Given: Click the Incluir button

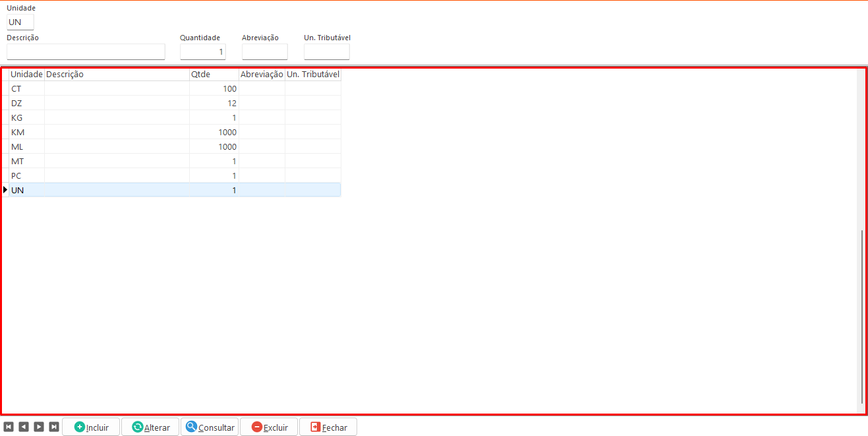Looking at the screenshot, I should coord(91,427).
